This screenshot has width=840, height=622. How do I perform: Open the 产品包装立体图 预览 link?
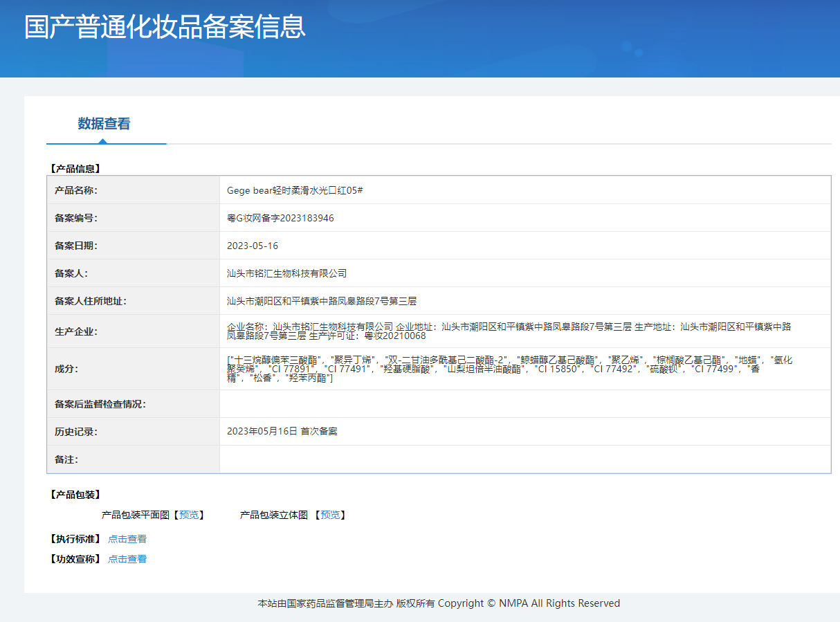click(x=329, y=515)
